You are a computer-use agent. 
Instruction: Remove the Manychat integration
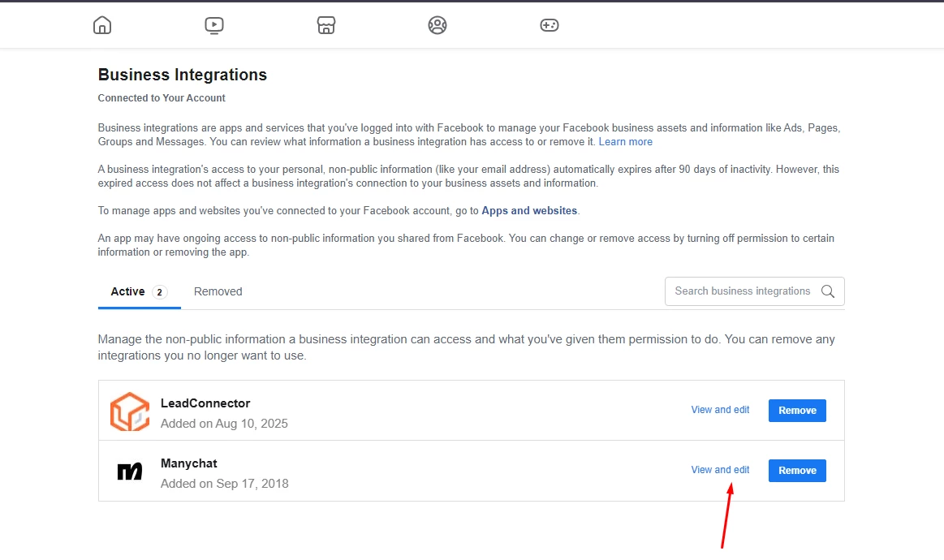(x=797, y=471)
